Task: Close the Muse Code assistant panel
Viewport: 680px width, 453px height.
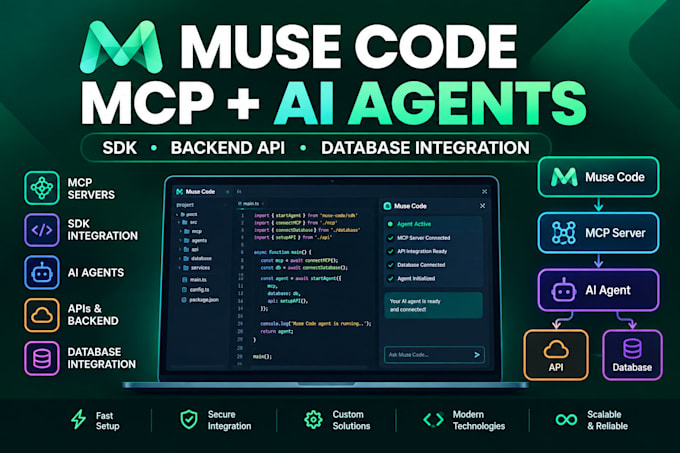Action: 482,206
